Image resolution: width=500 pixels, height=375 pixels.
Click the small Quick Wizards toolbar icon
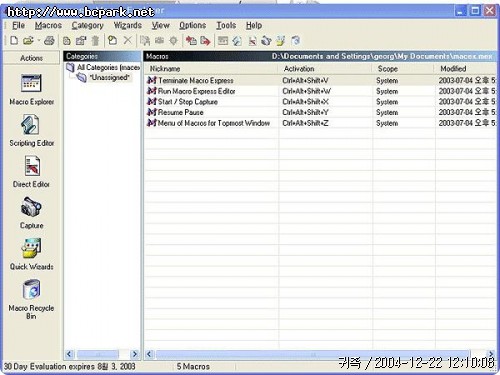pyautogui.click(x=281, y=41)
